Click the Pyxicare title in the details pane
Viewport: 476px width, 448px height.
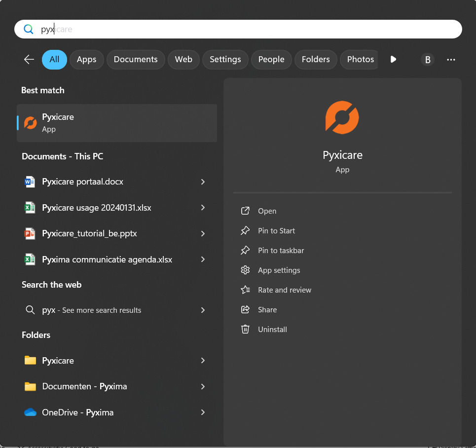(x=342, y=155)
